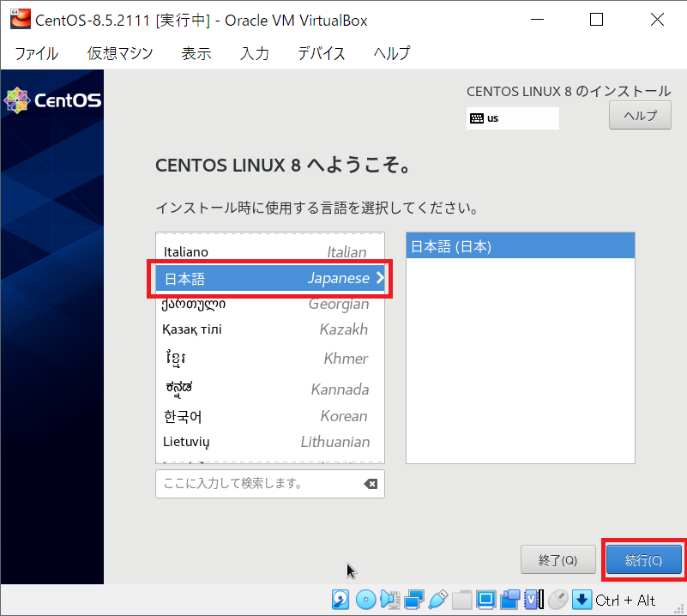The image size is (687, 616).
Task: Open the shared folders status icon
Action: [x=460, y=599]
